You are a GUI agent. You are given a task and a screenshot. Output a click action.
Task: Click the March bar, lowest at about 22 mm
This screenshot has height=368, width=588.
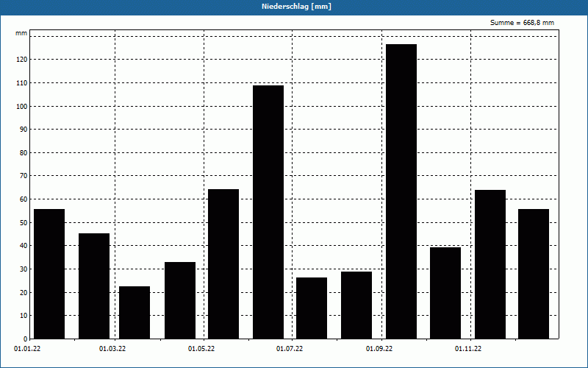pyautogui.click(x=135, y=312)
